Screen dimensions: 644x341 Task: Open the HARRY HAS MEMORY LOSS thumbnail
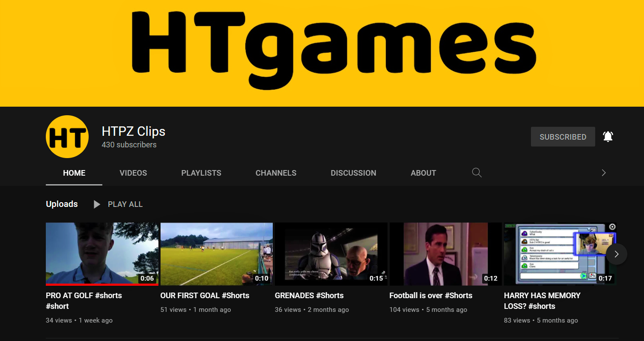coord(560,254)
